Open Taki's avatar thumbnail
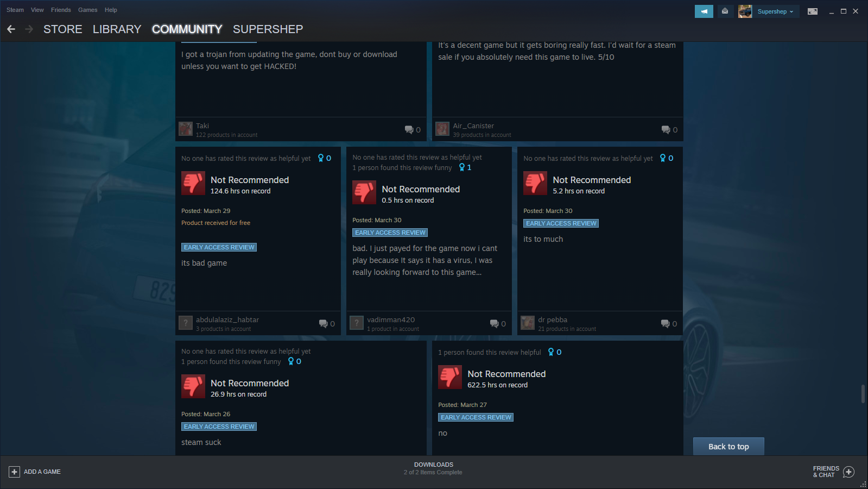The height and width of the screenshot is (489, 868). point(186,129)
